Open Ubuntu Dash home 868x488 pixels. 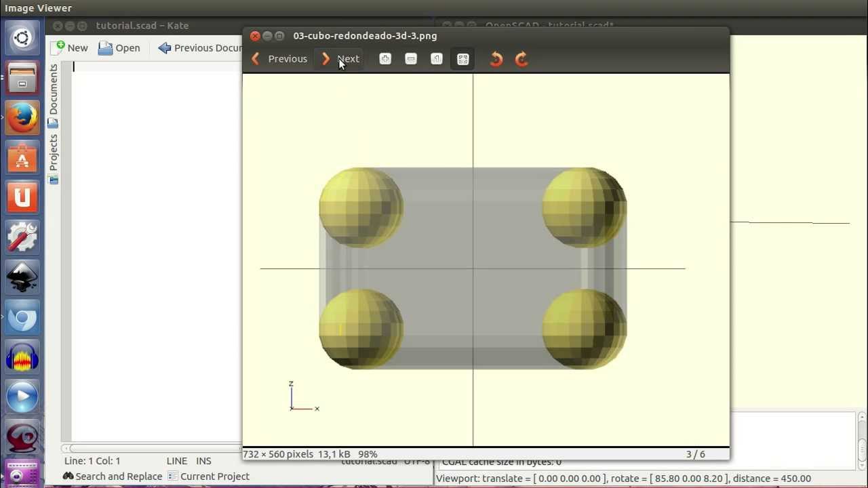tap(22, 37)
